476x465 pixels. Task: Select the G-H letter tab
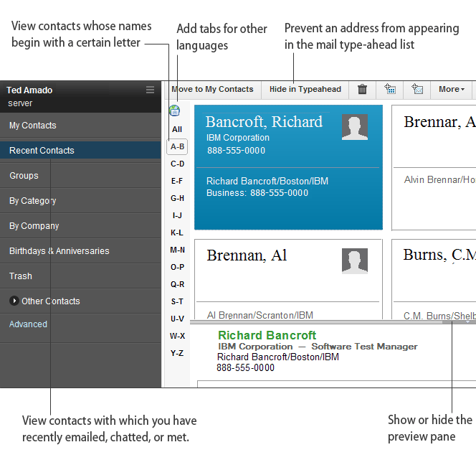pyautogui.click(x=177, y=198)
